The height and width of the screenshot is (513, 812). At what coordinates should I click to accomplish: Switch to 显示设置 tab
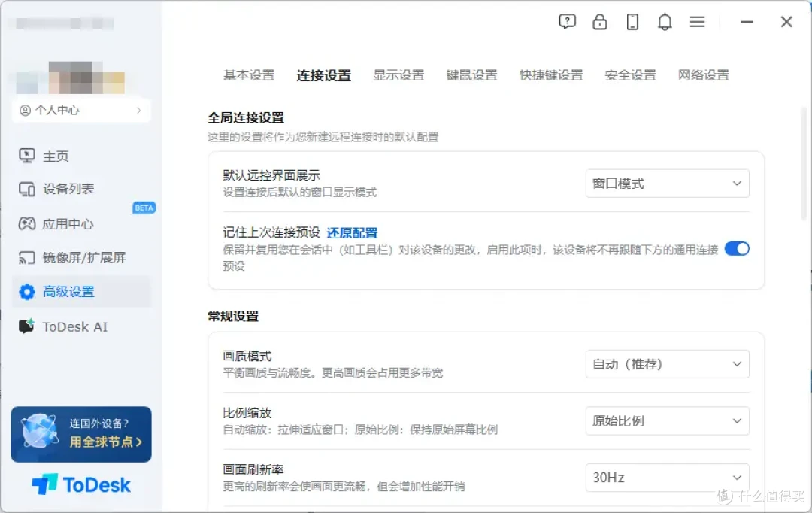click(398, 75)
